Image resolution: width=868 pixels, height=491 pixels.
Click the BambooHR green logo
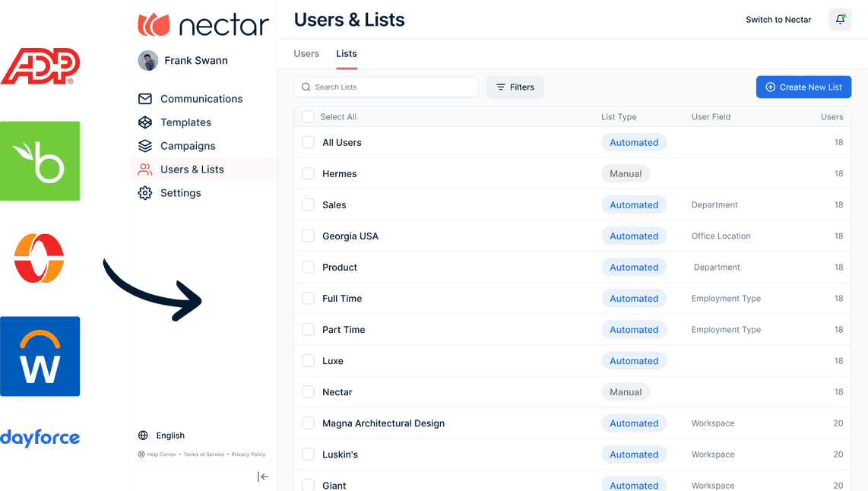coord(40,161)
